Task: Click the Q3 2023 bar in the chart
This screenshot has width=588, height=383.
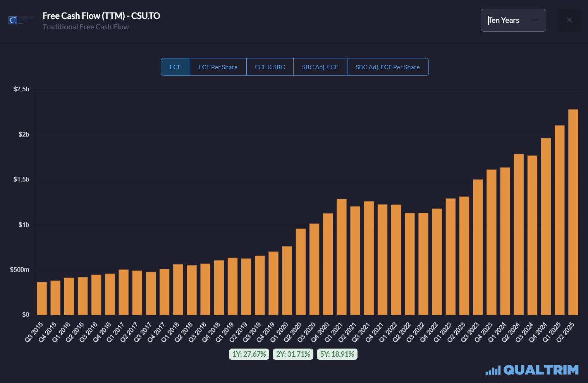Action: pyautogui.click(x=478, y=247)
